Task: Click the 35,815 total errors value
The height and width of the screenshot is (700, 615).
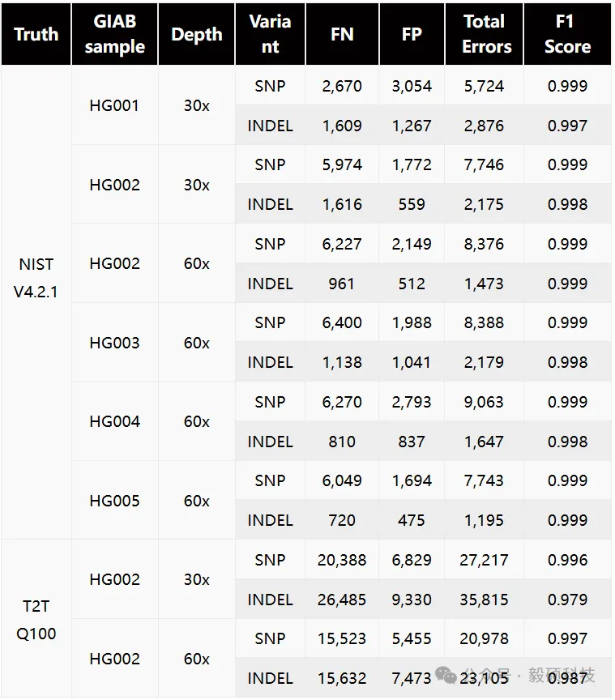Action: tap(484, 600)
